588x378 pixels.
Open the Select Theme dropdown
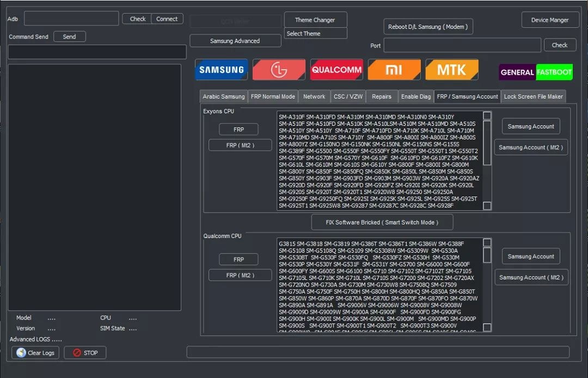315,33
